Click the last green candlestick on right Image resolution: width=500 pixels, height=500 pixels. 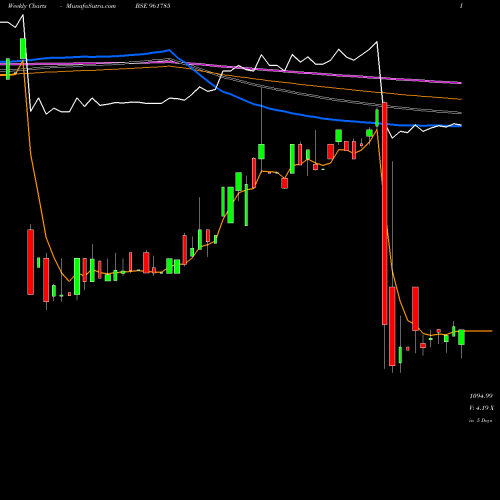461,337
